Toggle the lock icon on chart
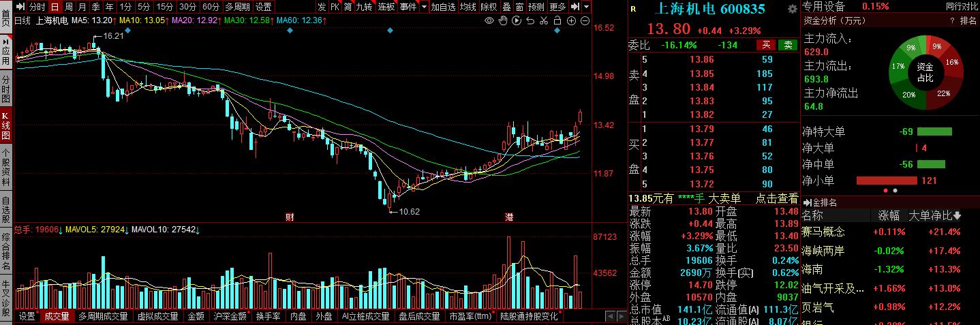Viewport: 980px width, 325px height. 557,20
